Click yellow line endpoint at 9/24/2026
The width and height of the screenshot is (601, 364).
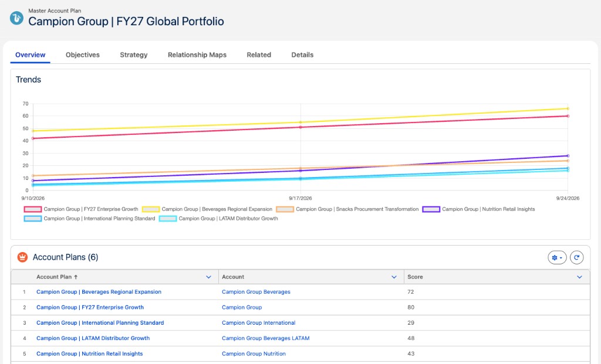568,108
